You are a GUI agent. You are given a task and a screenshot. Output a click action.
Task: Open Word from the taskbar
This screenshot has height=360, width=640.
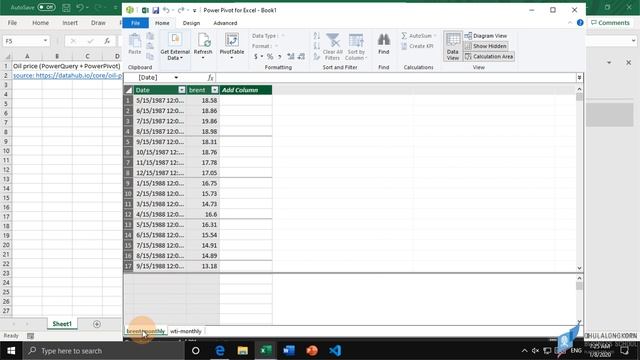289,351
